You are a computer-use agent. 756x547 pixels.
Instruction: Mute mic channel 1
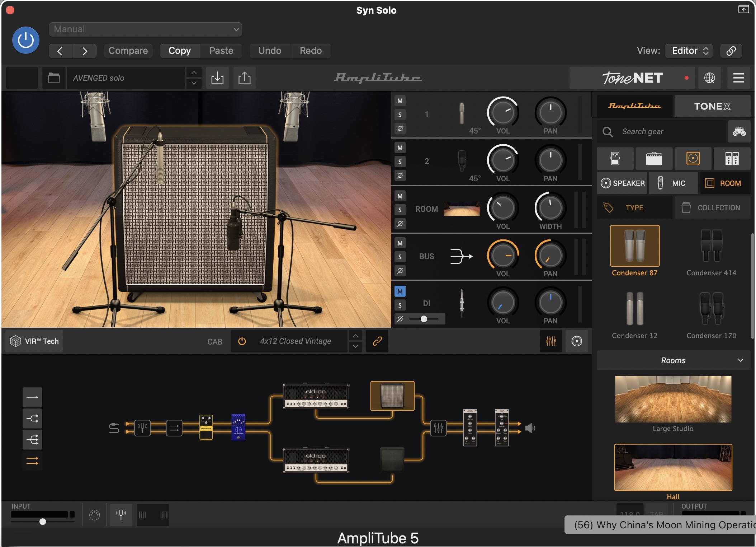tap(400, 101)
